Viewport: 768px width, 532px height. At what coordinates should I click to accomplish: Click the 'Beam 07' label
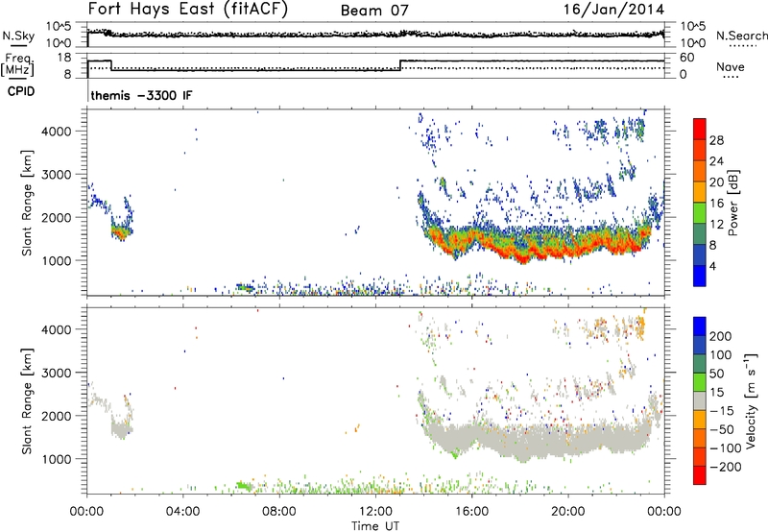pos(374,11)
